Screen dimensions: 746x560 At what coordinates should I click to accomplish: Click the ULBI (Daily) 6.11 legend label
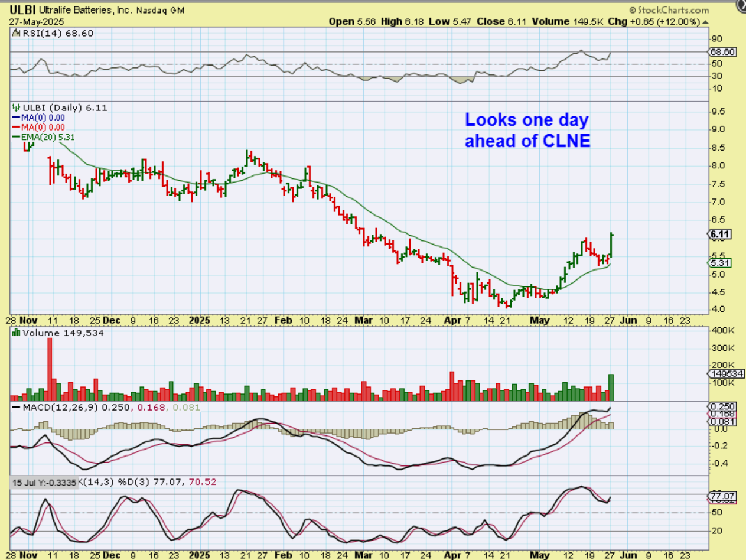coord(64,108)
